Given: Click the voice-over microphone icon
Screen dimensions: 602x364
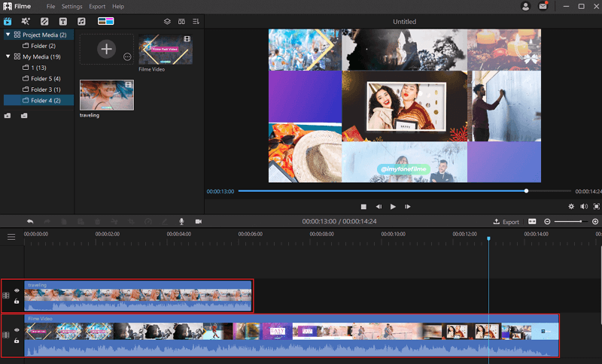Looking at the screenshot, I should click(x=181, y=222).
